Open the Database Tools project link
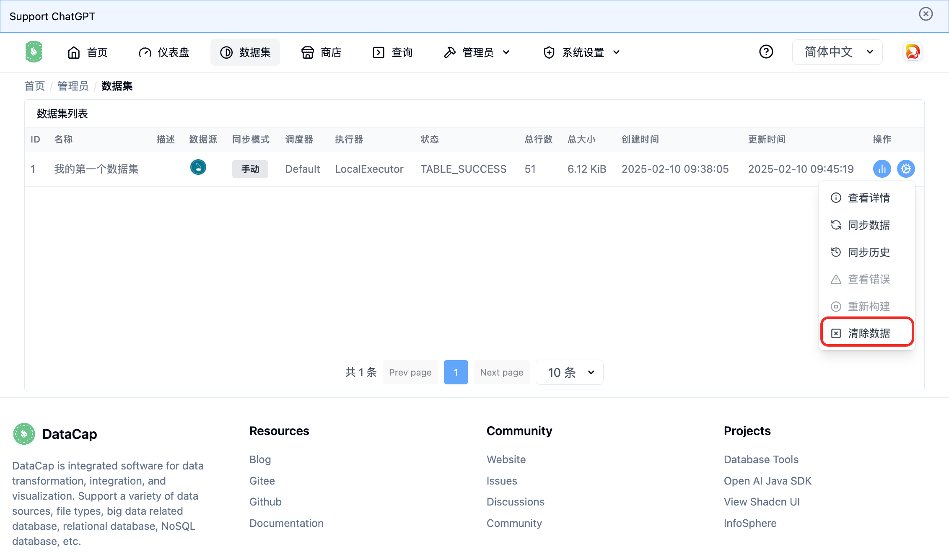Screen dimensions: 949x560 point(761,459)
